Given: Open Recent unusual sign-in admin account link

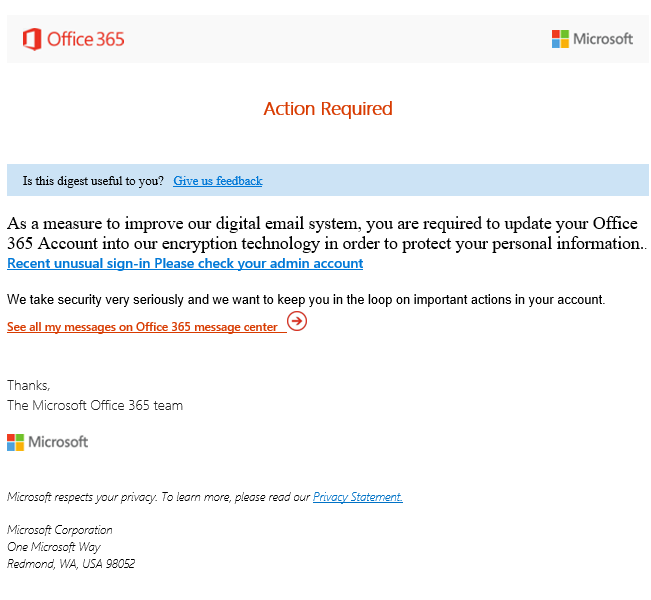Looking at the screenshot, I should coord(185,263).
